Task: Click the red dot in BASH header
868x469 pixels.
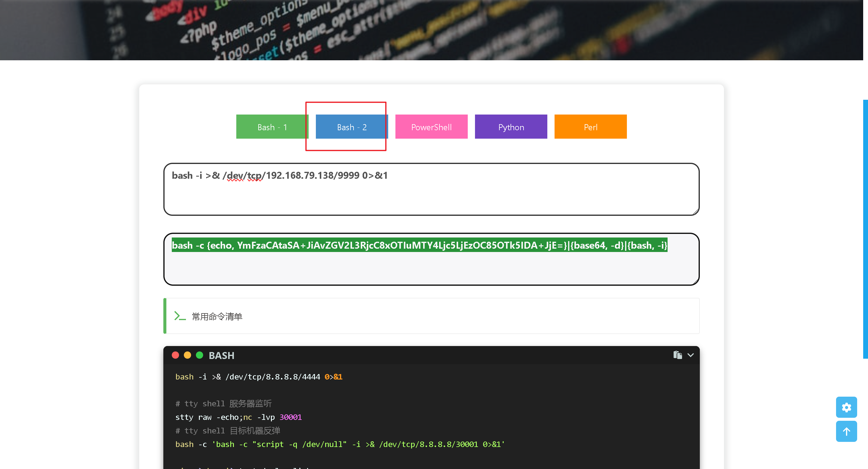Action: 175,355
